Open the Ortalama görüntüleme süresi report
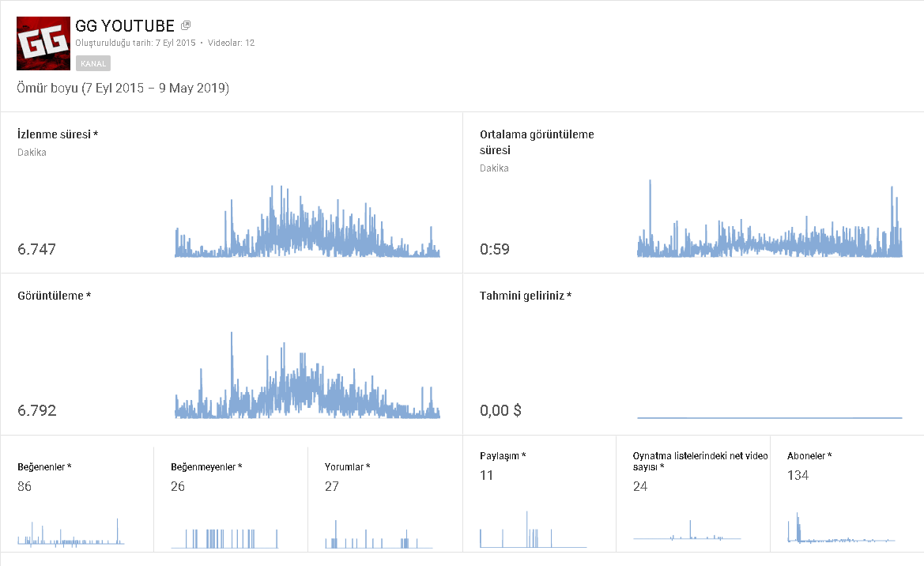 (x=537, y=142)
